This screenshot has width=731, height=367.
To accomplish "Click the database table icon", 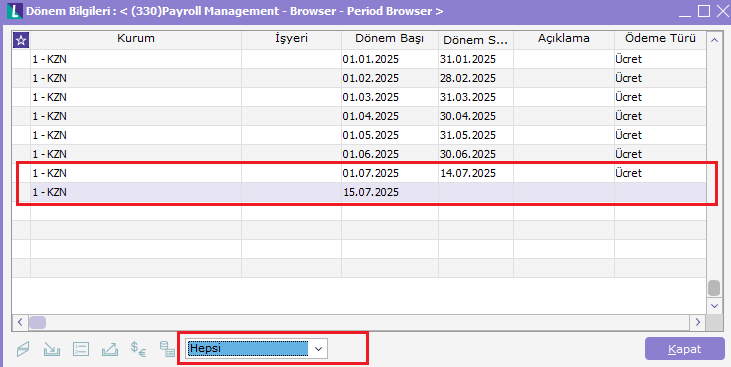I will click(167, 349).
